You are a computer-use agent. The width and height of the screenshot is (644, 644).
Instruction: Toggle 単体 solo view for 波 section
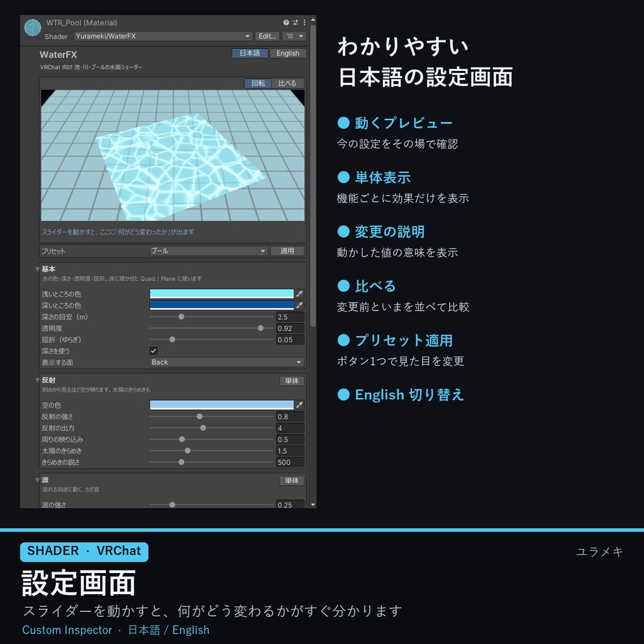coord(292,480)
